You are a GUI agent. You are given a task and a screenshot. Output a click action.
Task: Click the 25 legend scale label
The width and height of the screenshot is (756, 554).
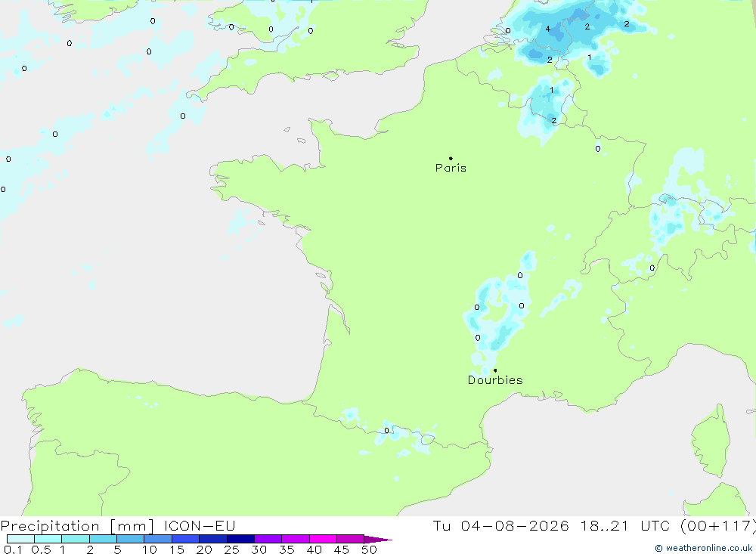click(231, 549)
